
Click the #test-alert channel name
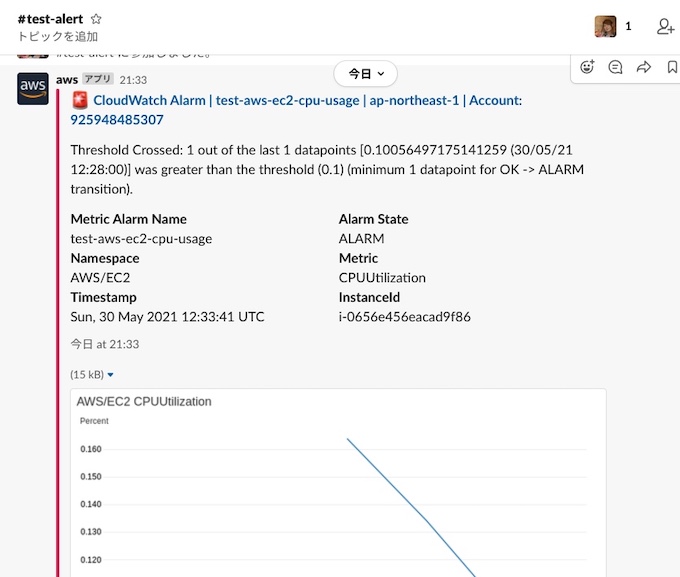(50, 19)
